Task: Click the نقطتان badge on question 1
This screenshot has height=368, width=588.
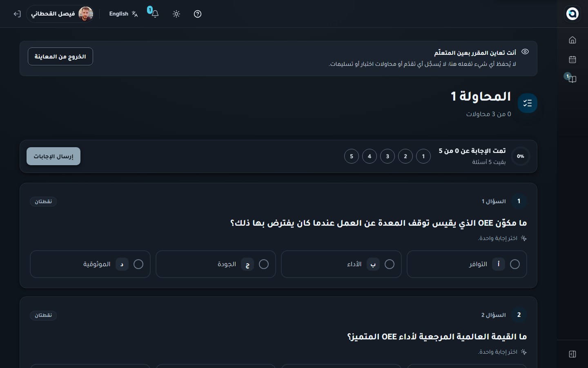Action: (x=43, y=202)
